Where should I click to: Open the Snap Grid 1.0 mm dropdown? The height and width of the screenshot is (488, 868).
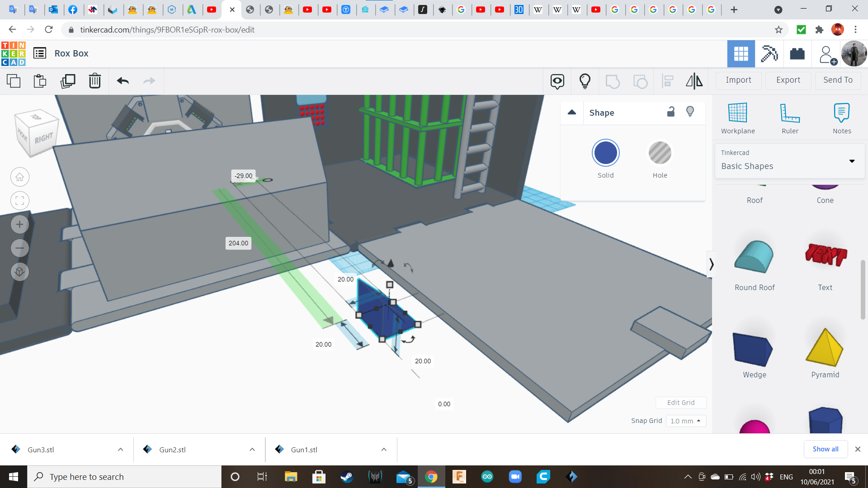coord(685,421)
